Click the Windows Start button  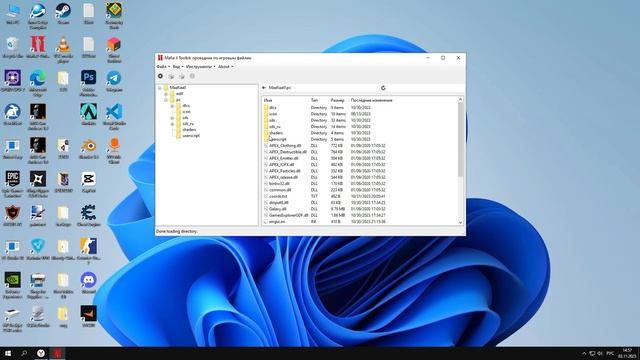(8, 353)
